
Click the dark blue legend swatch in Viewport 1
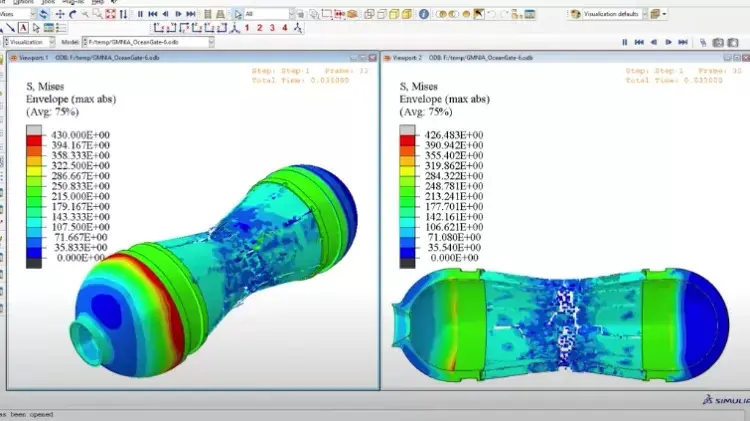(x=34, y=253)
